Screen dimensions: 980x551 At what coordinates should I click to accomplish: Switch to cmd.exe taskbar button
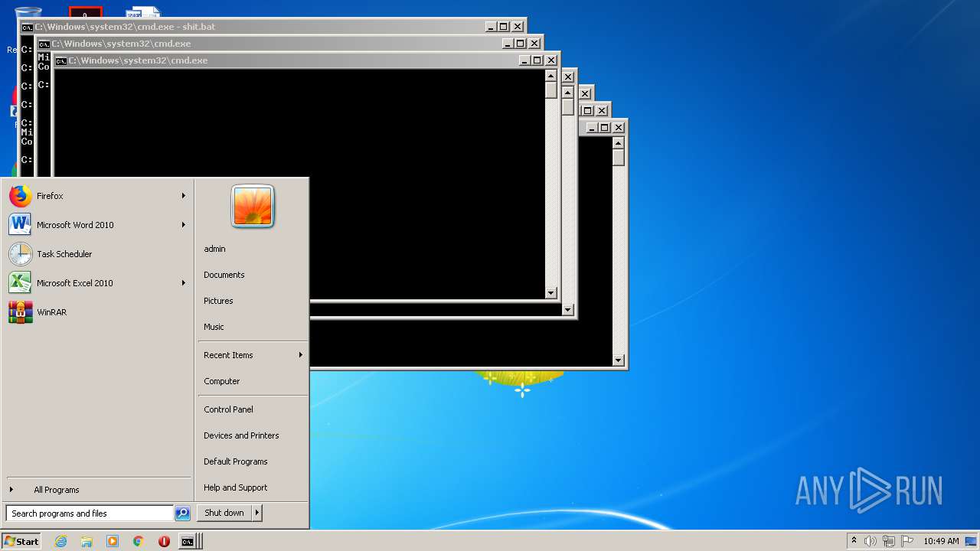(188, 541)
